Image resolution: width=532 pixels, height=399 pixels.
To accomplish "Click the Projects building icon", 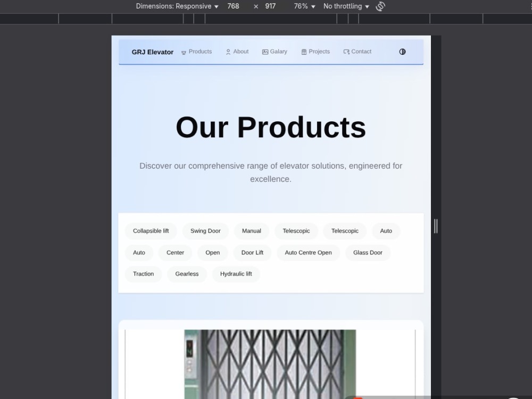I will pyautogui.click(x=304, y=52).
